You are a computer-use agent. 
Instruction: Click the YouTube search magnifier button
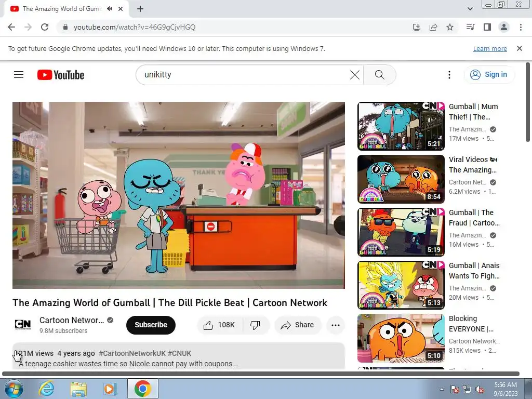[379, 75]
